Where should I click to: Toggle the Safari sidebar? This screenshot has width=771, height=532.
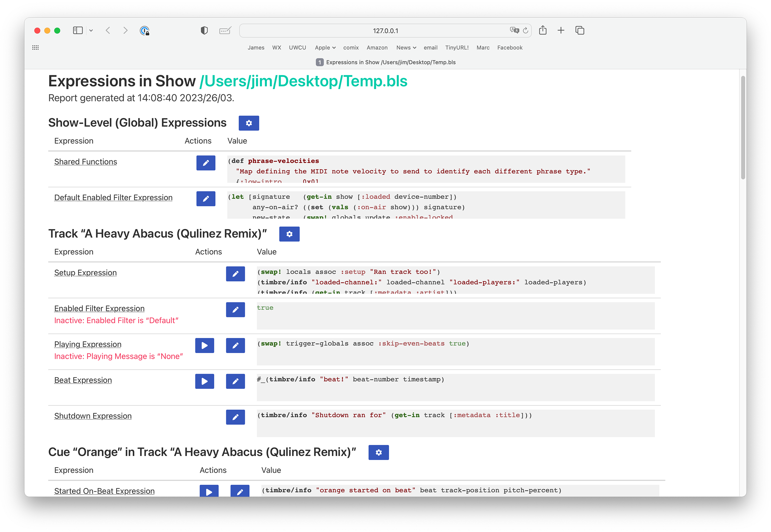click(78, 31)
